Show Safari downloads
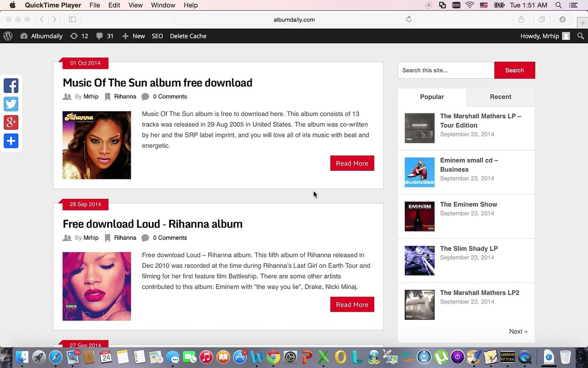This screenshot has height=368, width=588. tap(562, 19)
